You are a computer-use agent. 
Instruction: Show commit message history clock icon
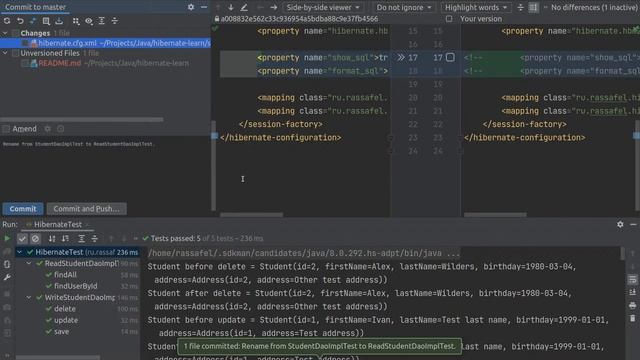[x=61, y=129]
